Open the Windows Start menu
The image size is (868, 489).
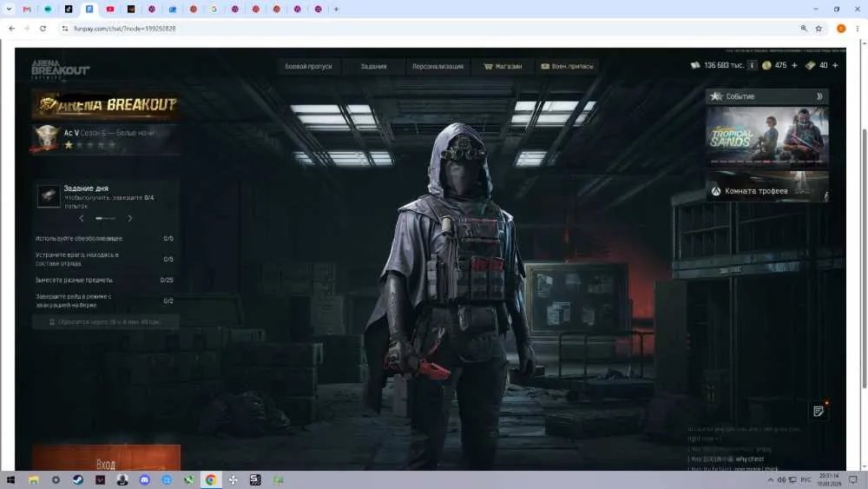[10, 480]
